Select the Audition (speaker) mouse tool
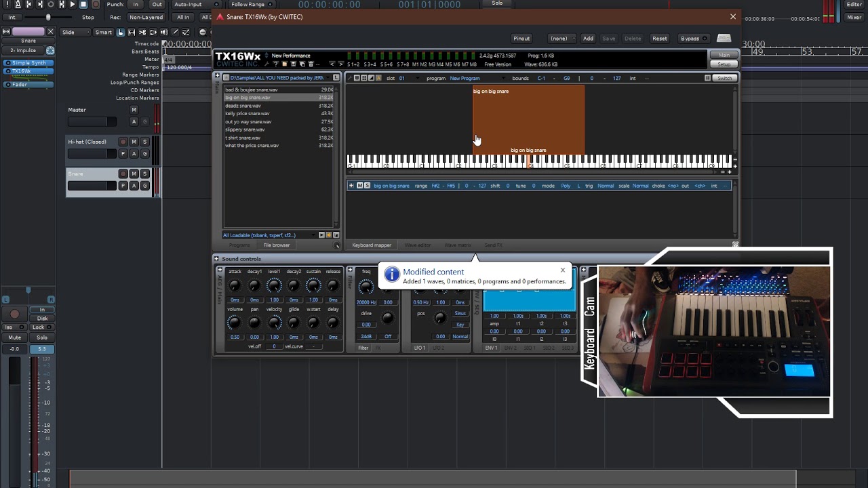This screenshot has width=868, height=488. tap(164, 32)
